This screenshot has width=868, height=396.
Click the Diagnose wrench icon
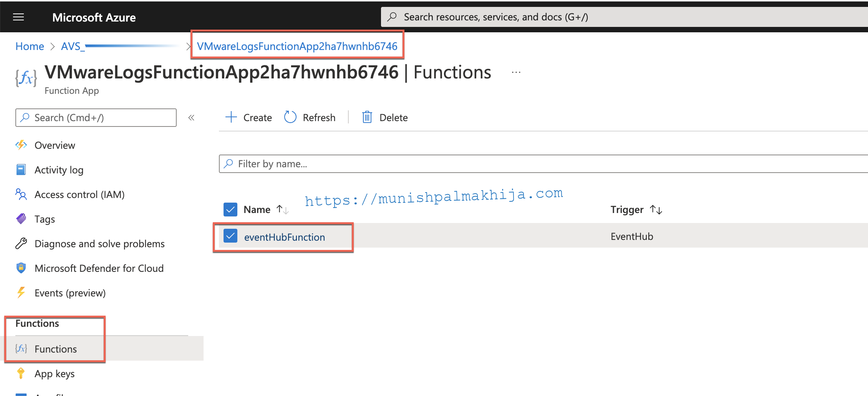[x=21, y=243]
